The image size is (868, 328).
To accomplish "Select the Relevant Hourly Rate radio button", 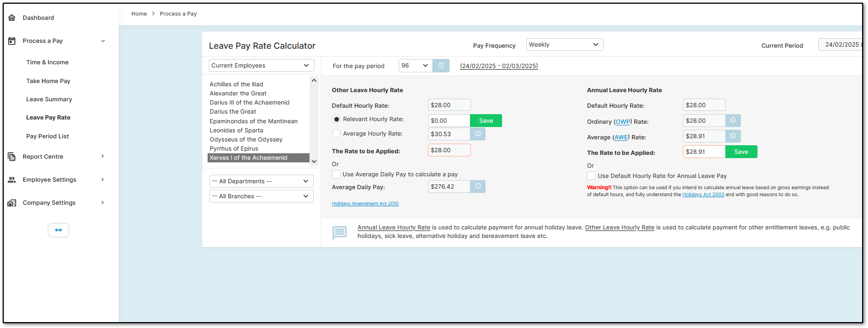I will coord(336,119).
